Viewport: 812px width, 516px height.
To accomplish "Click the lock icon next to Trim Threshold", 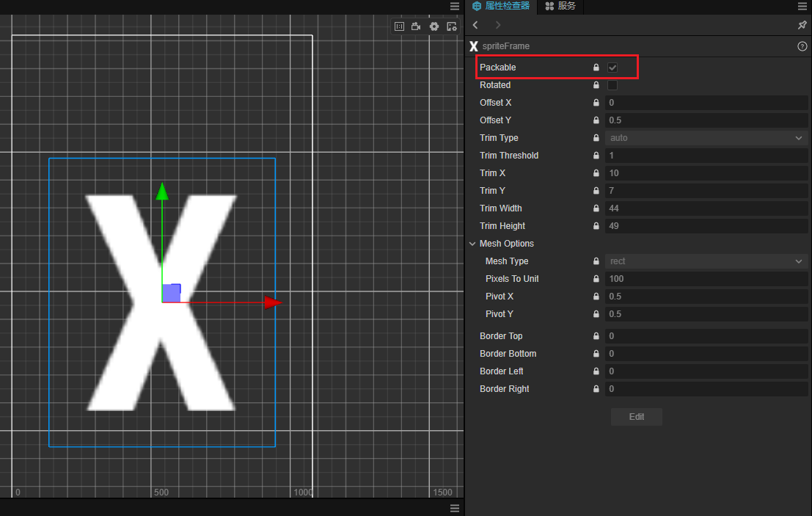I will [596, 156].
